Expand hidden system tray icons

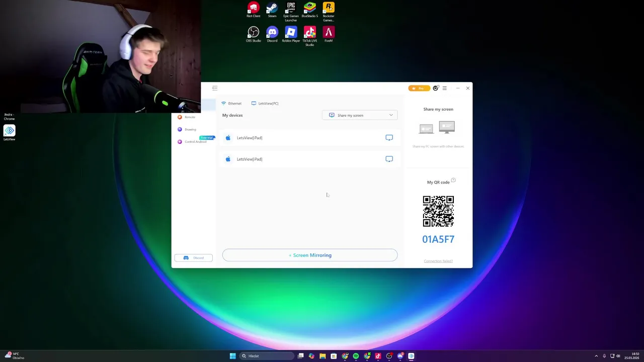pyautogui.click(x=596, y=356)
